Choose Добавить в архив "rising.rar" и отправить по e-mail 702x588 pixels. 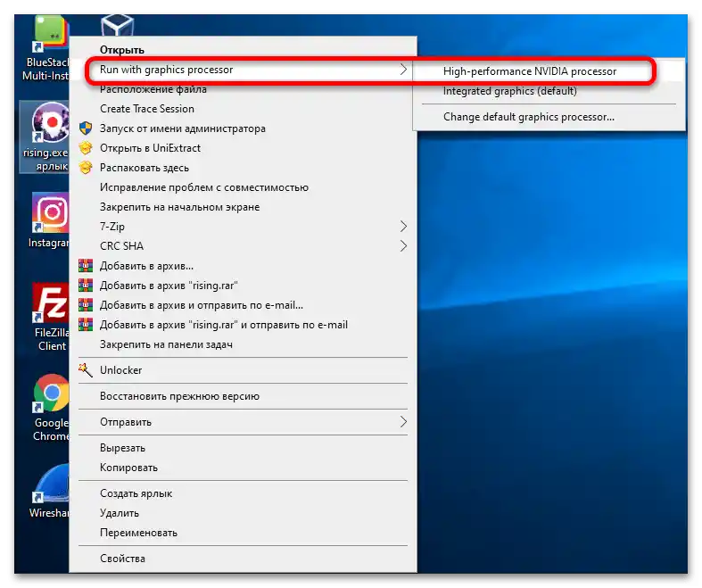244,325
